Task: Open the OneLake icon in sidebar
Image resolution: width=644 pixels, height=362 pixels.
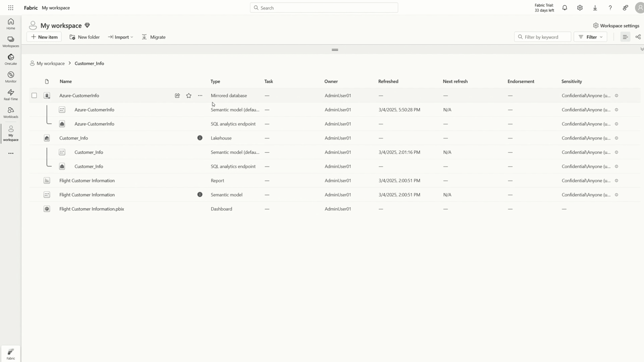Action: coord(11,59)
